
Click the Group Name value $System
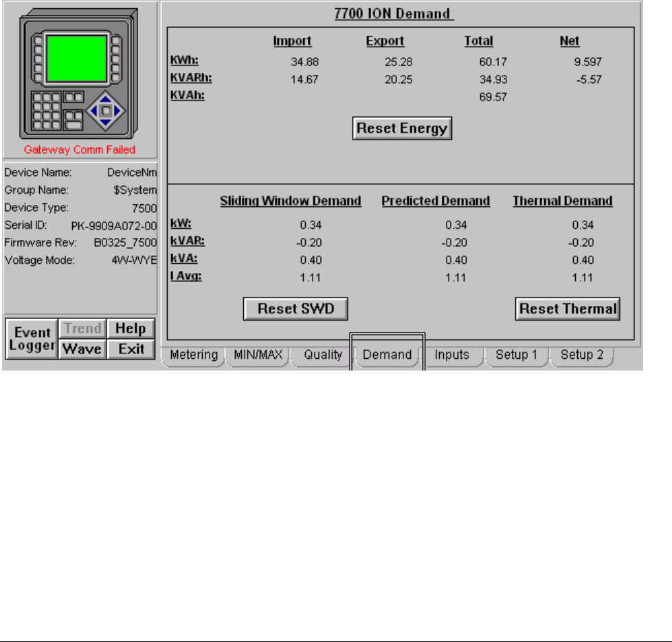point(135,190)
